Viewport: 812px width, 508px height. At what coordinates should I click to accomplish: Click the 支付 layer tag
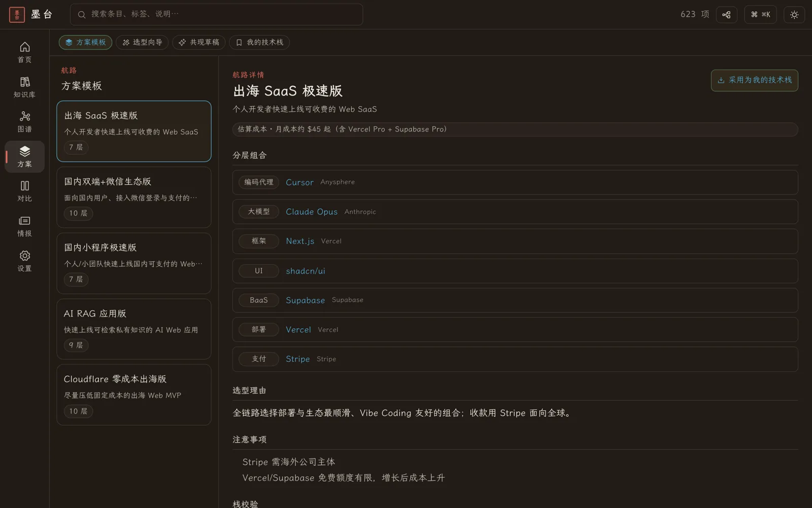pyautogui.click(x=259, y=359)
